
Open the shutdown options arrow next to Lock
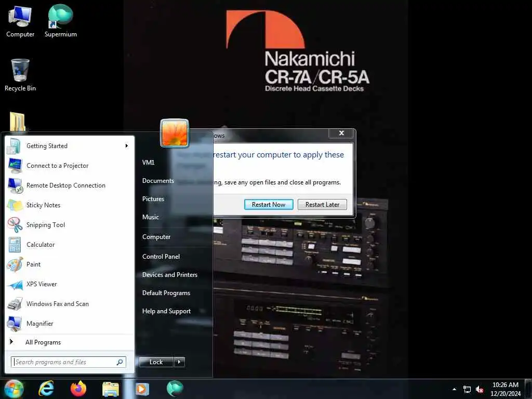coord(179,362)
